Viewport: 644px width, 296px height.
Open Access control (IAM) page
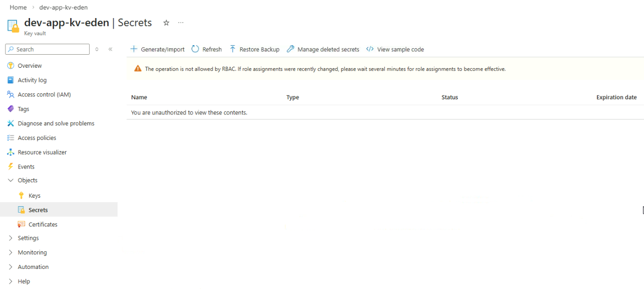point(44,94)
